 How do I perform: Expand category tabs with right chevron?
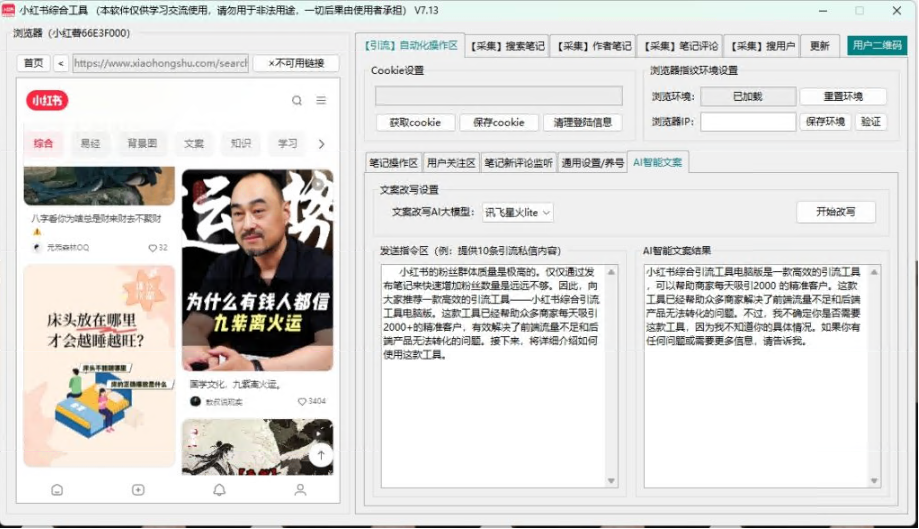pyautogui.click(x=321, y=144)
